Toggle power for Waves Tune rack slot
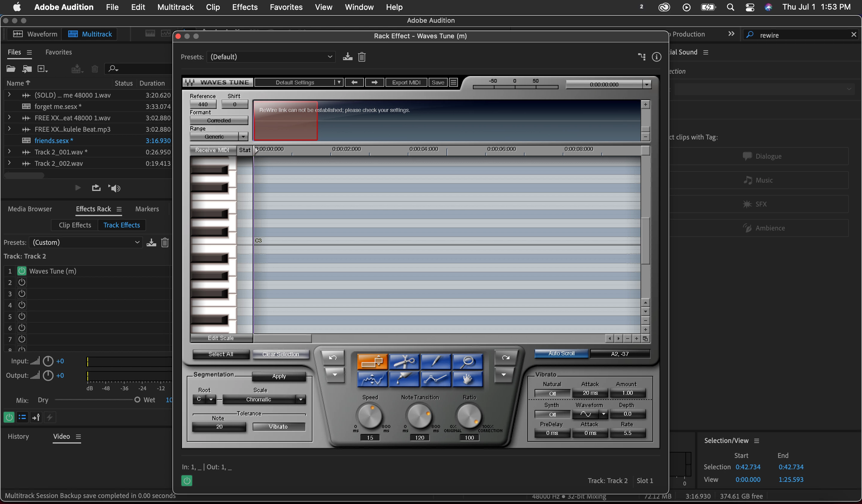Screen dimensions: 862x504 coord(22,271)
